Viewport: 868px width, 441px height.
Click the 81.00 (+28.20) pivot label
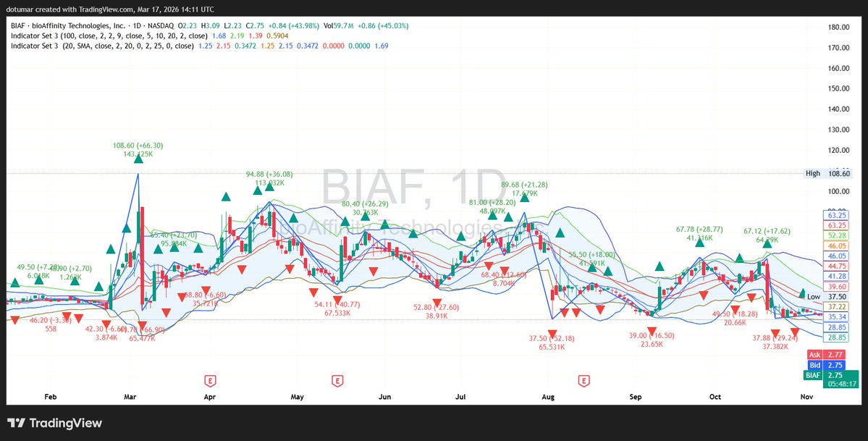[x=493, y=202]
